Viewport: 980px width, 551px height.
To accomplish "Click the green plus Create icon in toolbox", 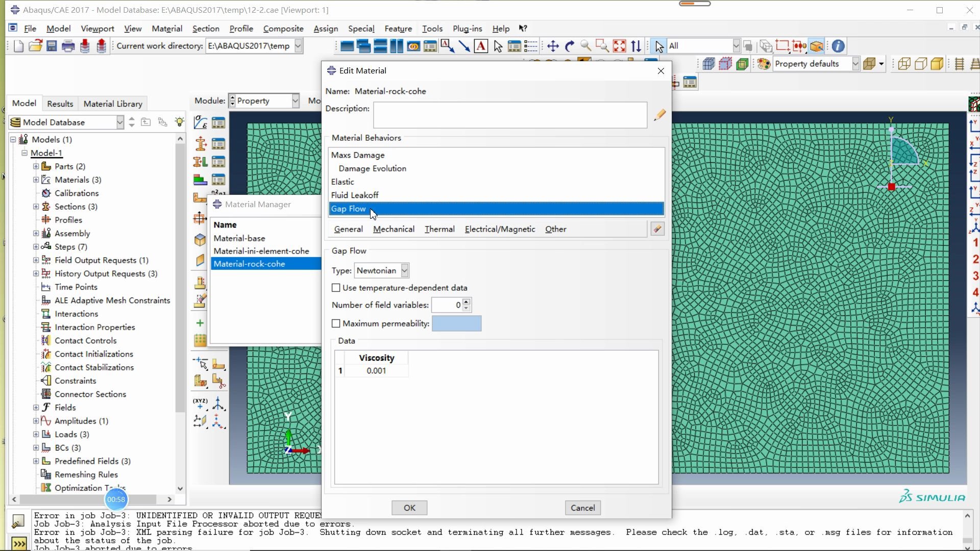I will tap(200, 323).
